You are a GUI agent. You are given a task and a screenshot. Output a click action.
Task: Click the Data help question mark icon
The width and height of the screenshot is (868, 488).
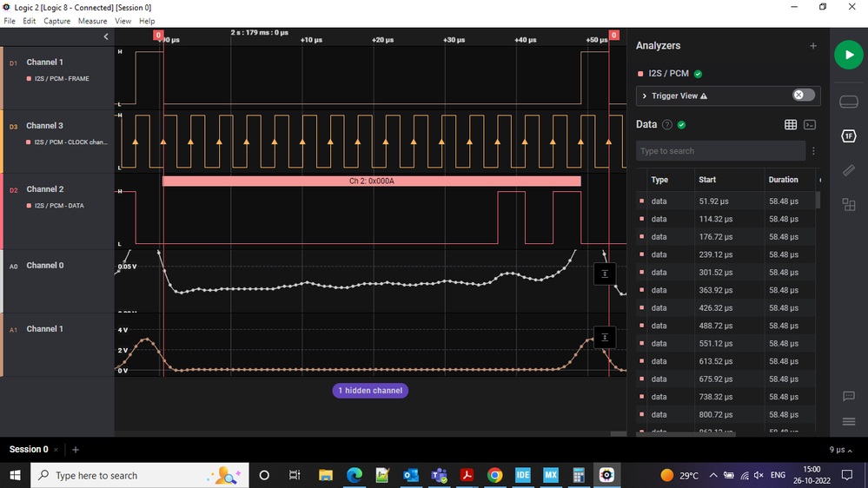(x=667, y=125)
